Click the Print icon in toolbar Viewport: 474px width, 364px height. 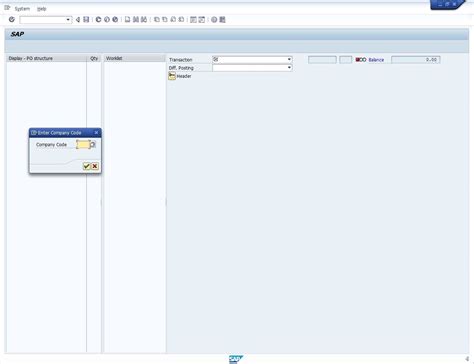(127, 20)
